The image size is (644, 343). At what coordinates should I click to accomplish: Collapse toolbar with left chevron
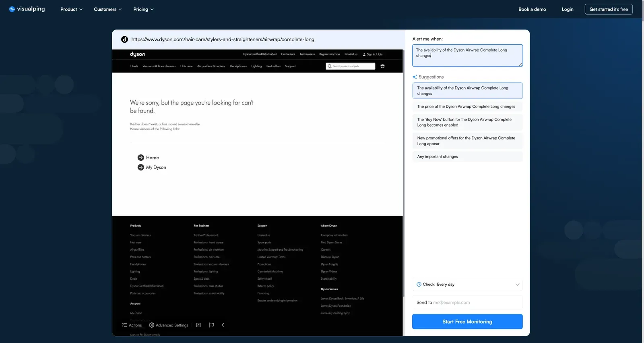click(223, 325)
